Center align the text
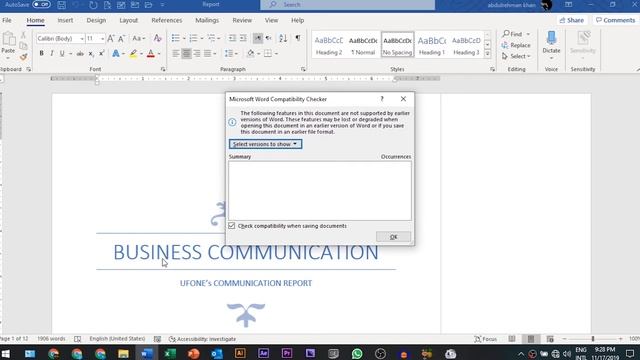Image resolution: width=640 pixels, height=360 pixels. [x=187, y=53]
